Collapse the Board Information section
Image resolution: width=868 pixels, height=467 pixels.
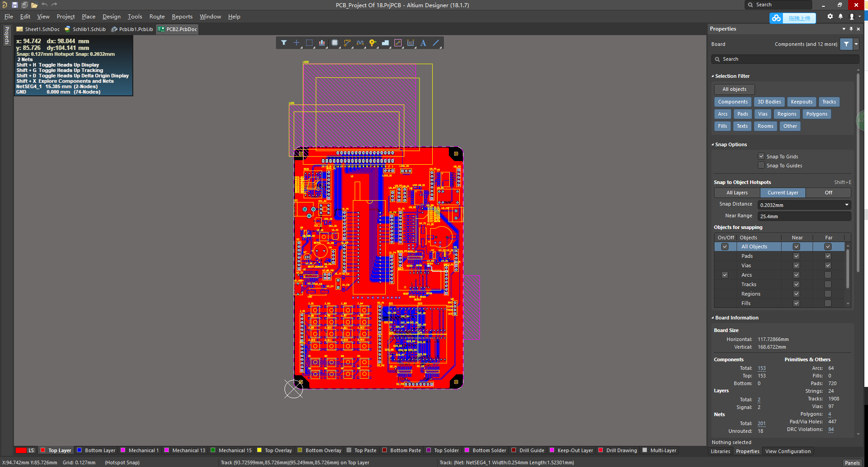[x=713, y=318]
